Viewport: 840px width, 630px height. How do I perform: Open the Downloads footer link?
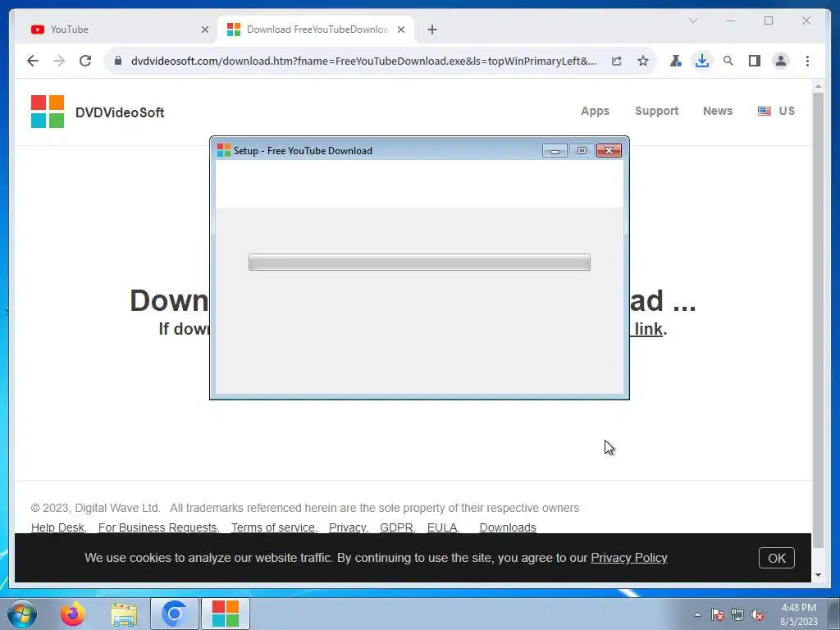(508, 527)
